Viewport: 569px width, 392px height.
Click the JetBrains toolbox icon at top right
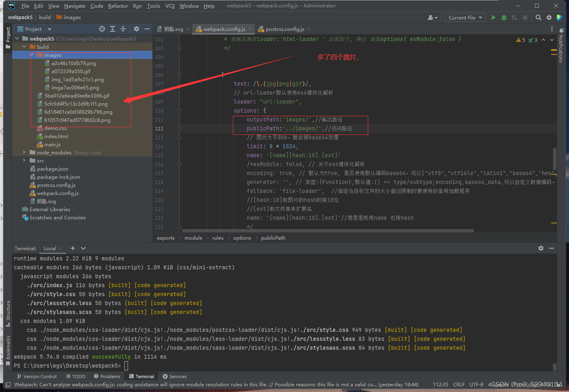pos(560,17)
